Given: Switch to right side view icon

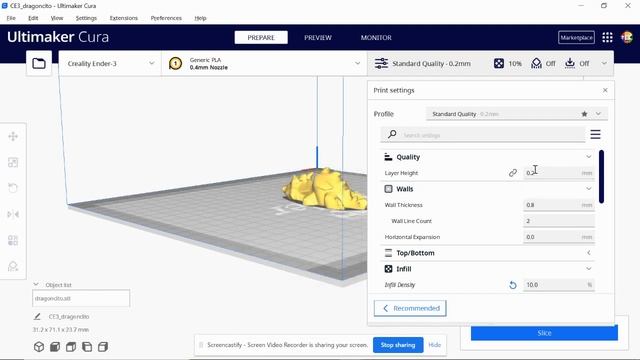Looking at the screenshot, I should pyautogui.click(x=103, y=347).
